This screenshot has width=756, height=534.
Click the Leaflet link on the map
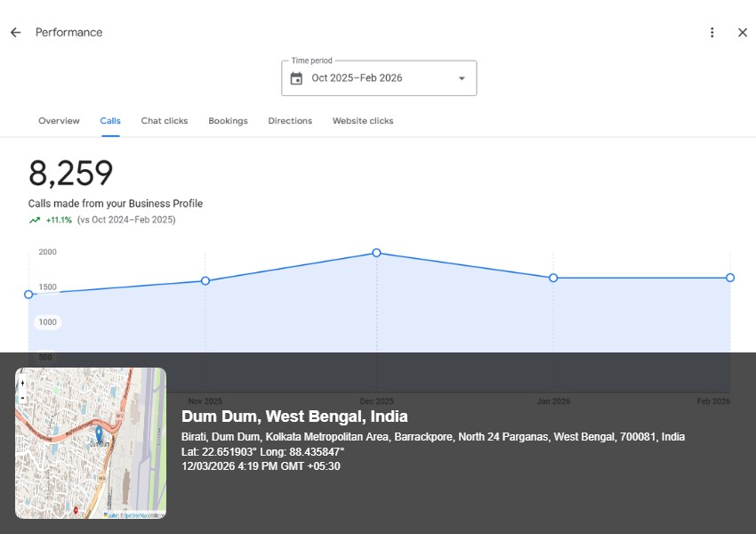tap(111, 515)
